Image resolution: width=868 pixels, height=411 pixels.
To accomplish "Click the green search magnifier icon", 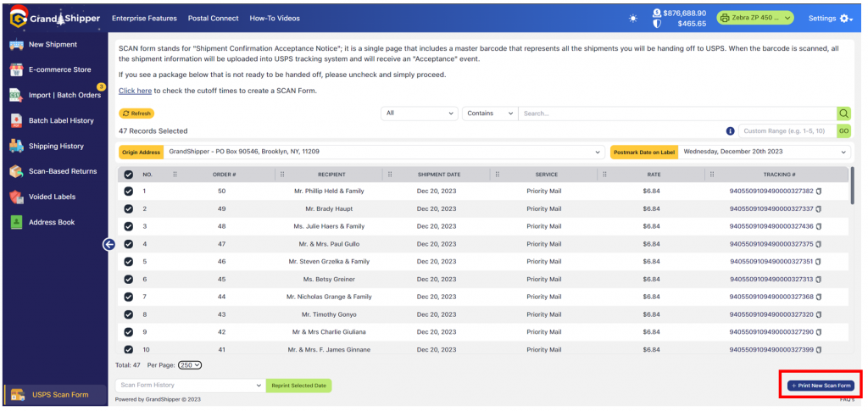I will 843,114.
